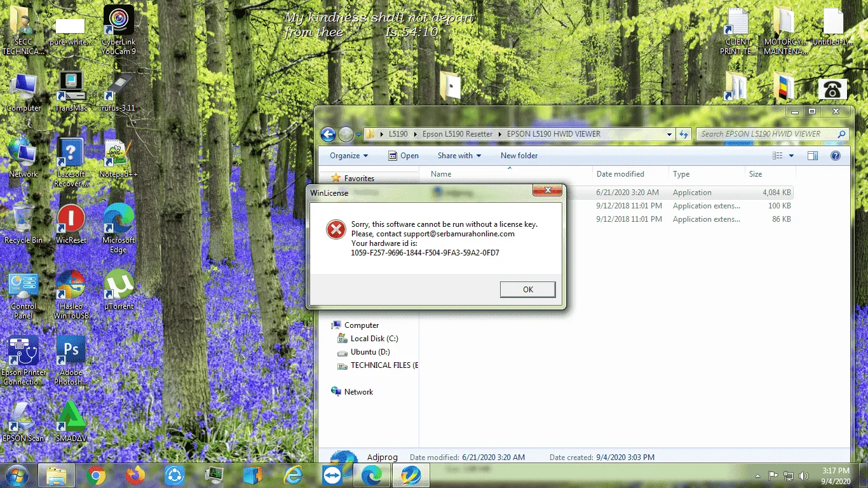Open TeamViewer from the taskbar
Image resolution: width=868 pixels, height=488 pixels.
(332, 475)
